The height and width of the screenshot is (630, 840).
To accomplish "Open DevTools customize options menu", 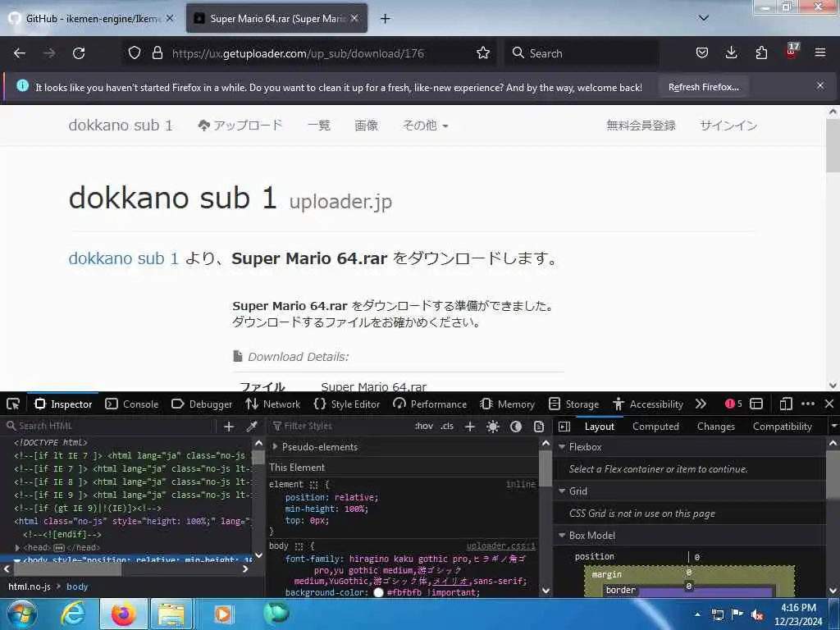I will click(x=808, y=404).
